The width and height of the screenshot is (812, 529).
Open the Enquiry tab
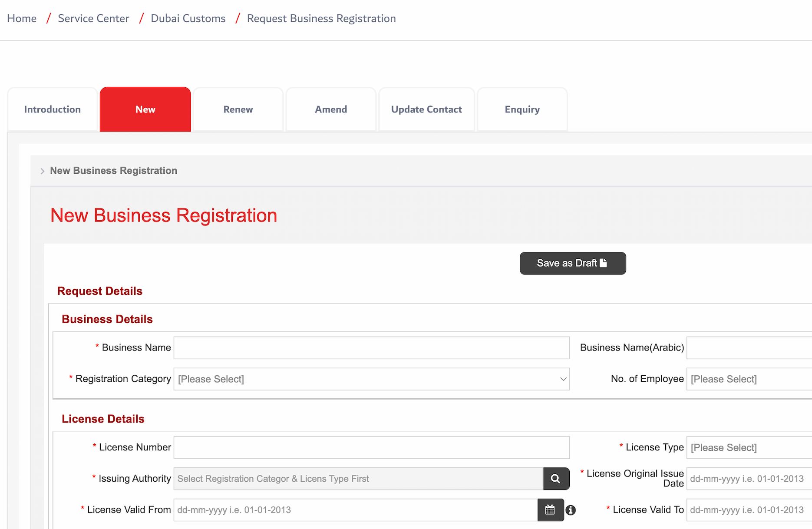(522, 109)
